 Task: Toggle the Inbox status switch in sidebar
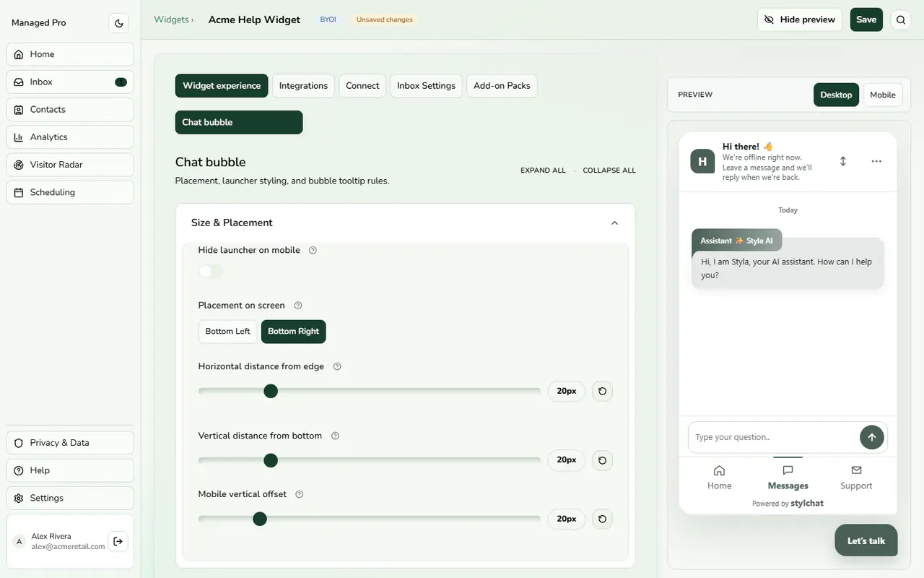click(121, 82)
